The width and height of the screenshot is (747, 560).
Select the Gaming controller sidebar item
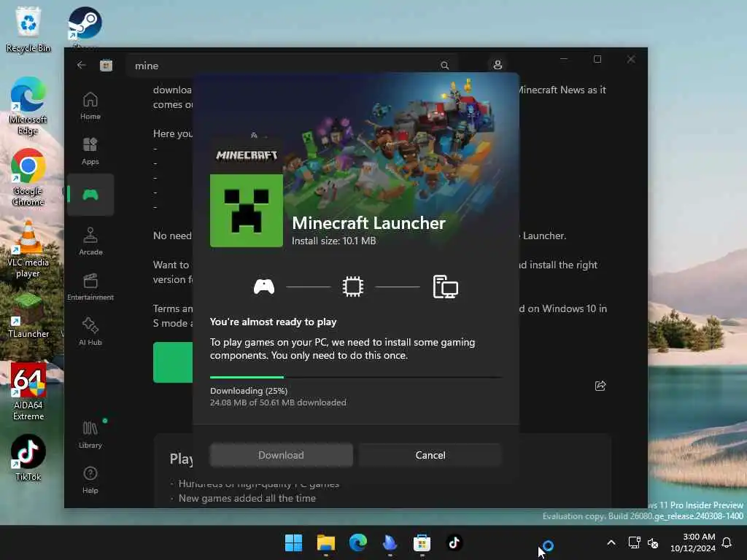90,195
